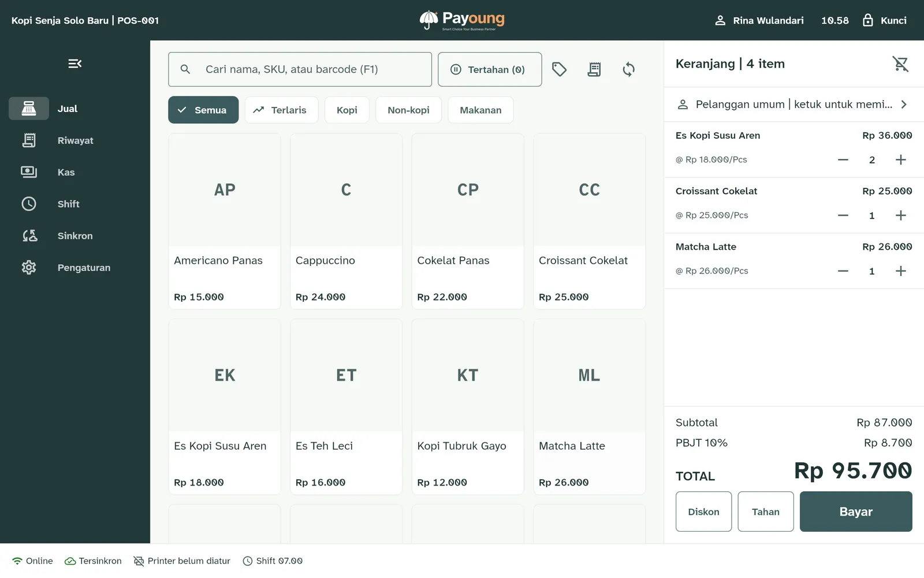924x578 pixels.
Task: Select the Croissant Cokelat product card
Action: pyautogui.click(x=589, y=221)
